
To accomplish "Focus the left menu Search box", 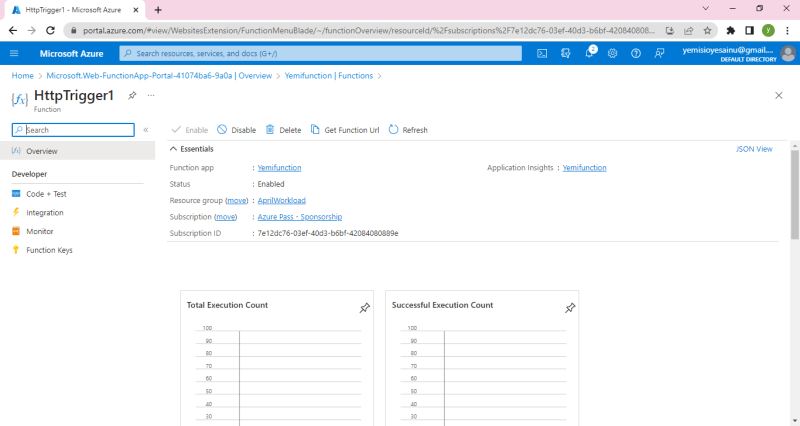I will 73,130.
